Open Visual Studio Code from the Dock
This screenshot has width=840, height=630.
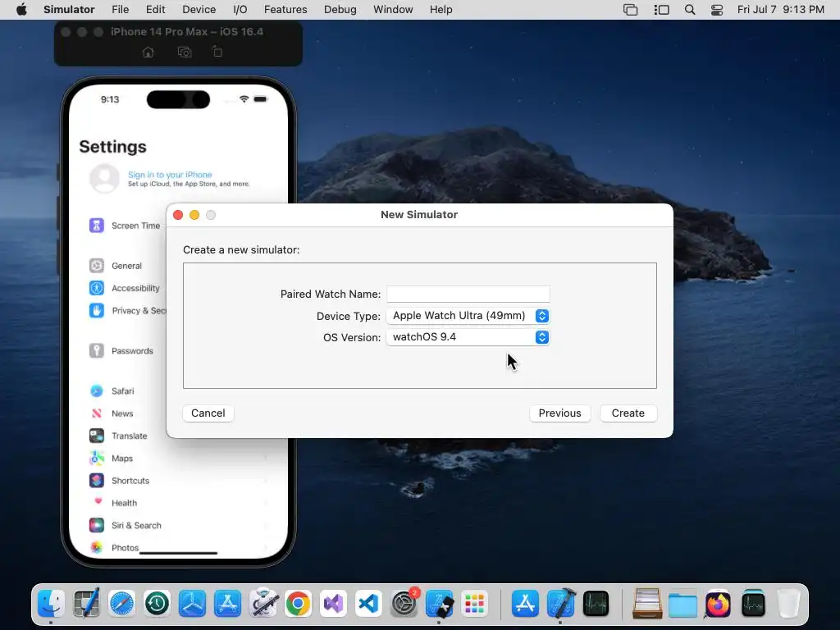click(x=368, y=604)
